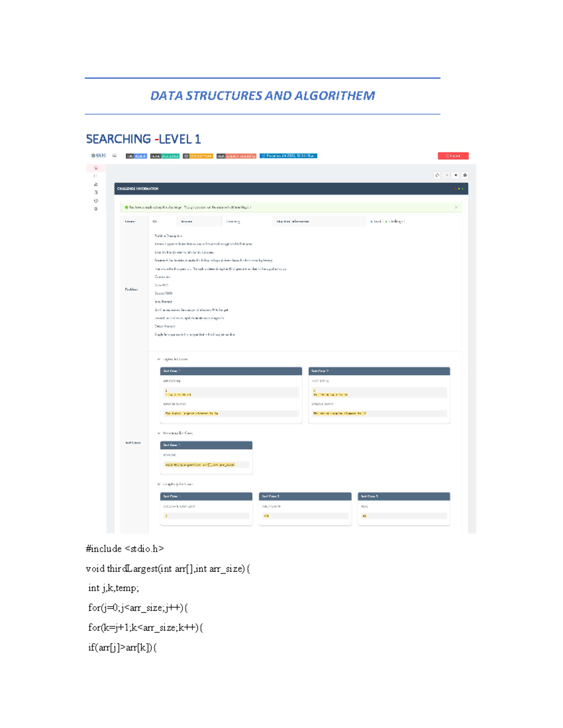Skip to the next challenge icon

(456, 175)
